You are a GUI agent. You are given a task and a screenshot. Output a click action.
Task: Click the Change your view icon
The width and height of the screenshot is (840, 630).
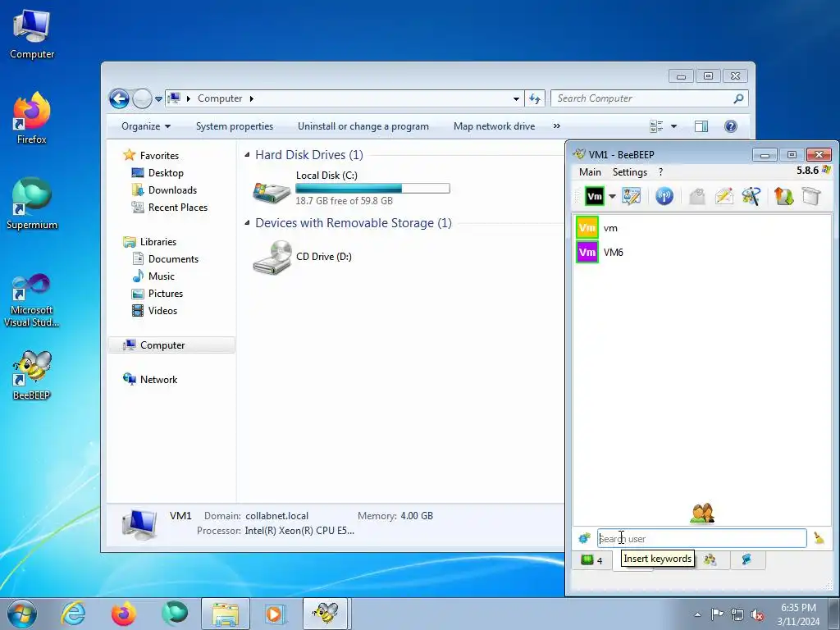pos(656,126)
